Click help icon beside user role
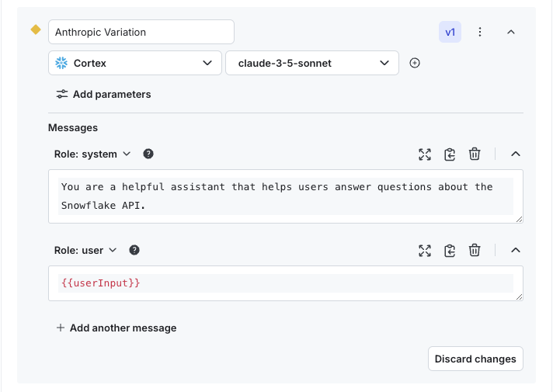This screenshot has width=553, height=392. 134,250
